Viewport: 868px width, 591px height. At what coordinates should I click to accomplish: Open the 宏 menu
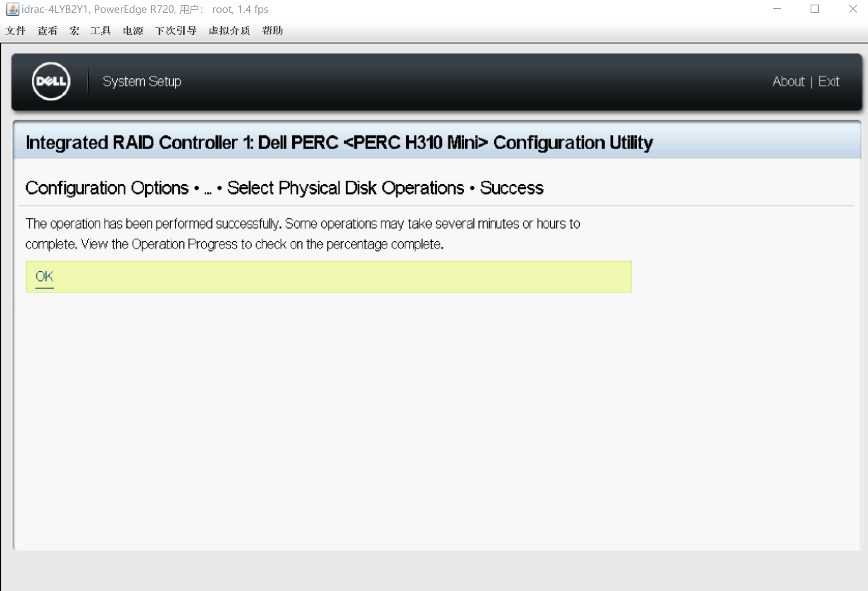74,31
